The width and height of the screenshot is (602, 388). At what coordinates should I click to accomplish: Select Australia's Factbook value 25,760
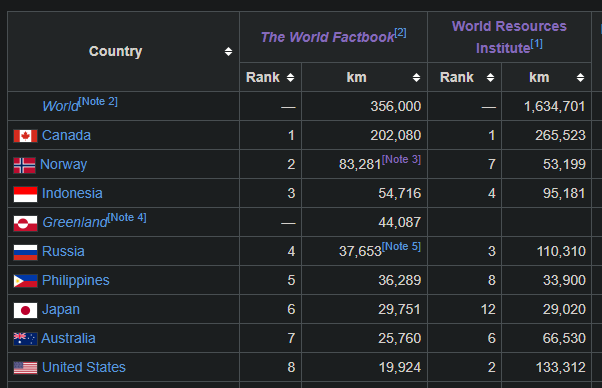pos(400,338)
